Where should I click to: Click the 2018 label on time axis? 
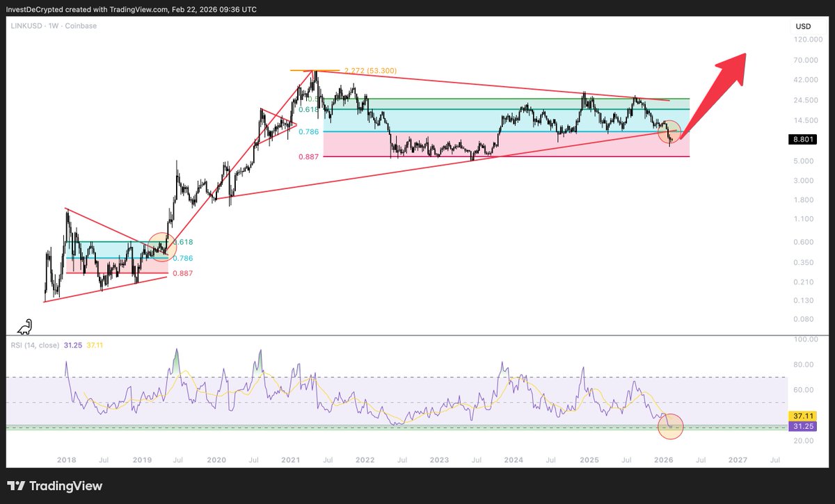click(67, 460)
